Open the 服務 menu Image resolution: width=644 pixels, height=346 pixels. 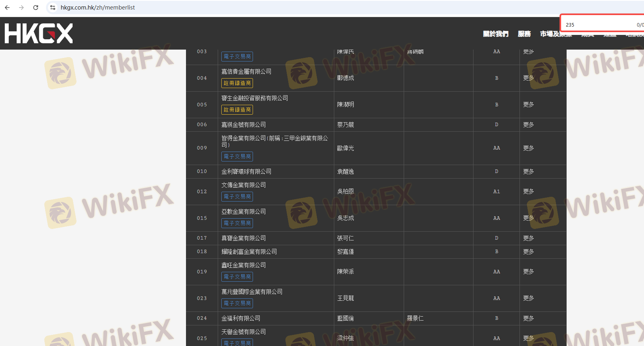(524, 34)
